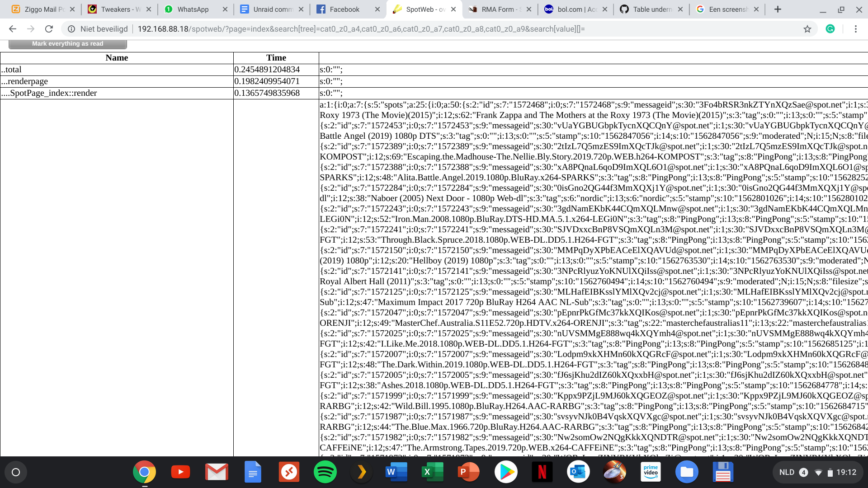Switch to the Facebook tab
868x488 pixels.
coord(344,9)
